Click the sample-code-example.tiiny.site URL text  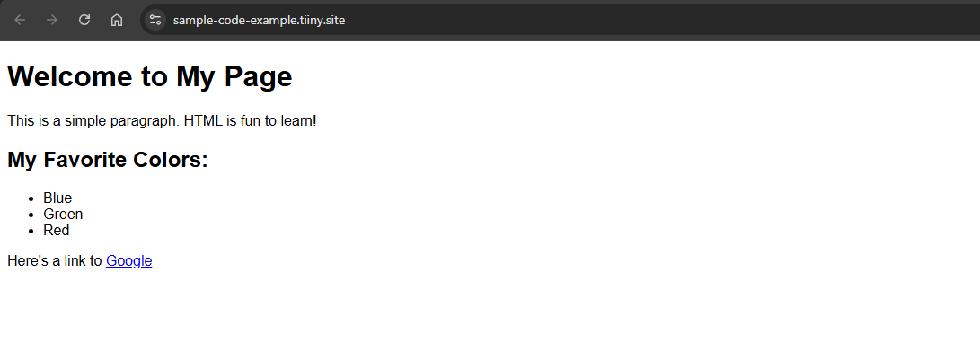(x=259, y=20)
